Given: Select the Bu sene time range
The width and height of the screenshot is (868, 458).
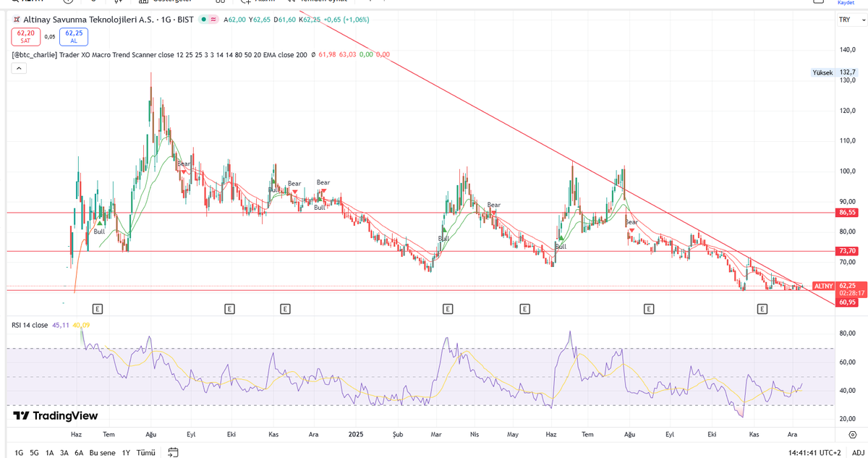Looking at the screenshot, I should 102,452.
